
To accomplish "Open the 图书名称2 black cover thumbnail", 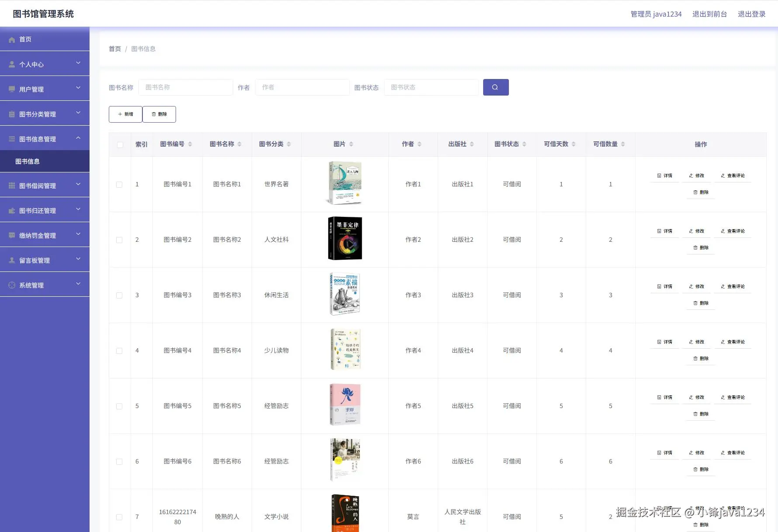I will [x=345, y=238].
